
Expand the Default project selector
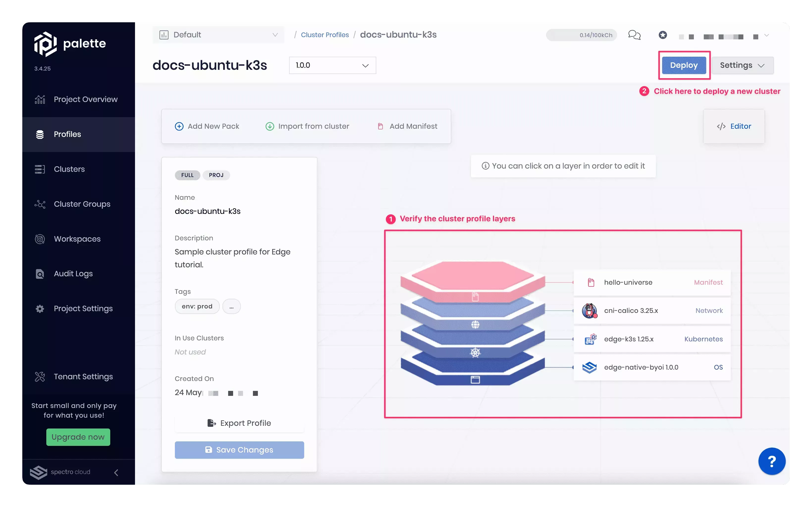(x=218, y=35)
